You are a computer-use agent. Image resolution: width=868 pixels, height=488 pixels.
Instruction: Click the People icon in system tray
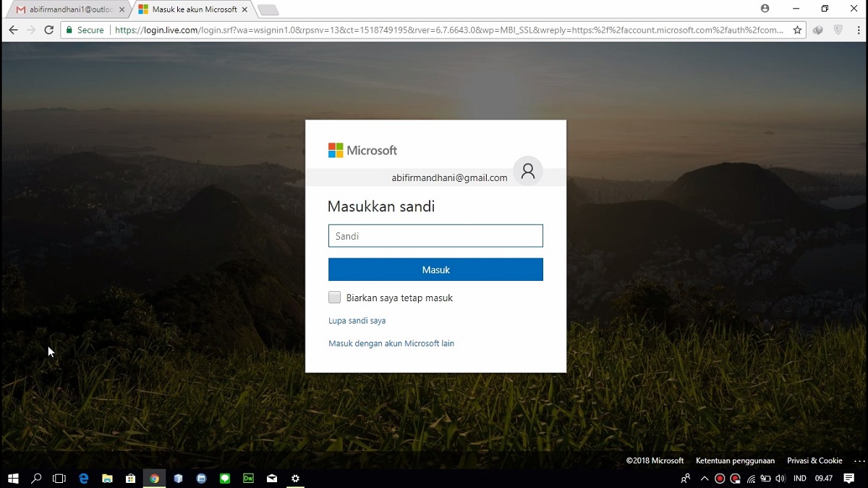pos(685,479)
